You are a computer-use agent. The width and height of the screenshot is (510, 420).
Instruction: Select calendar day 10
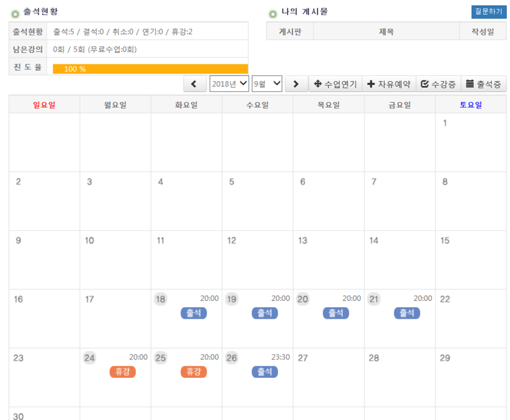(89, 240)
